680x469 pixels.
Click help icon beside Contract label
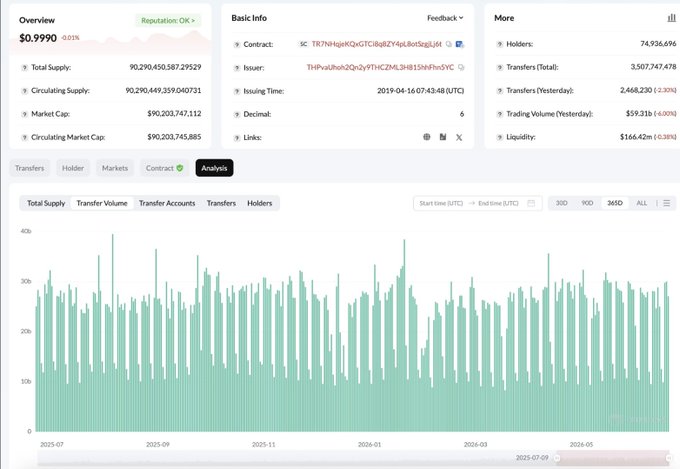click(x=237, y=45)
